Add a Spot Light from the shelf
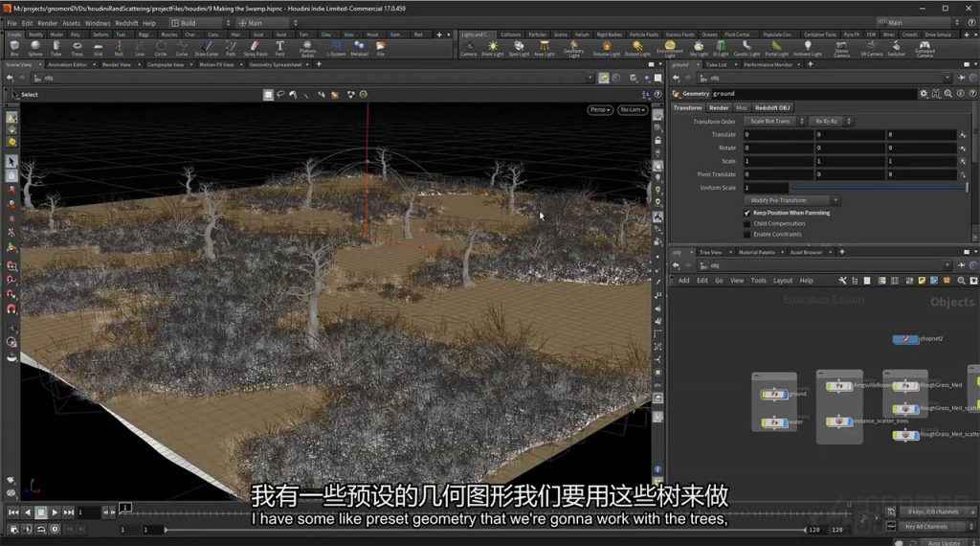This screenshot has height=546, width=980. [519, 48]
